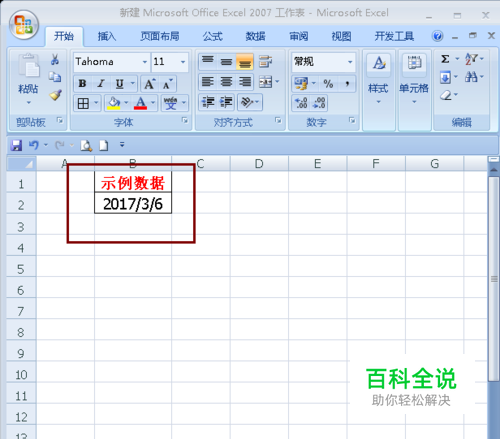Apply comma style
The height and width of the screenshot is (439, 500).
point(347,83)
